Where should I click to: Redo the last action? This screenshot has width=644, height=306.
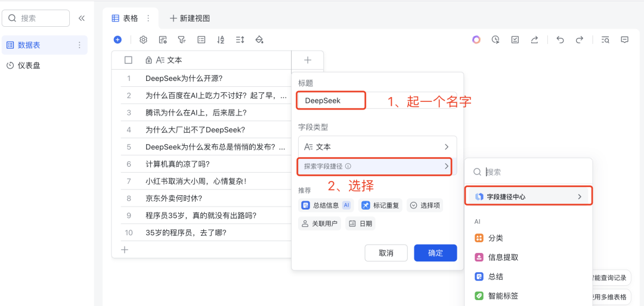pos(580,40)
